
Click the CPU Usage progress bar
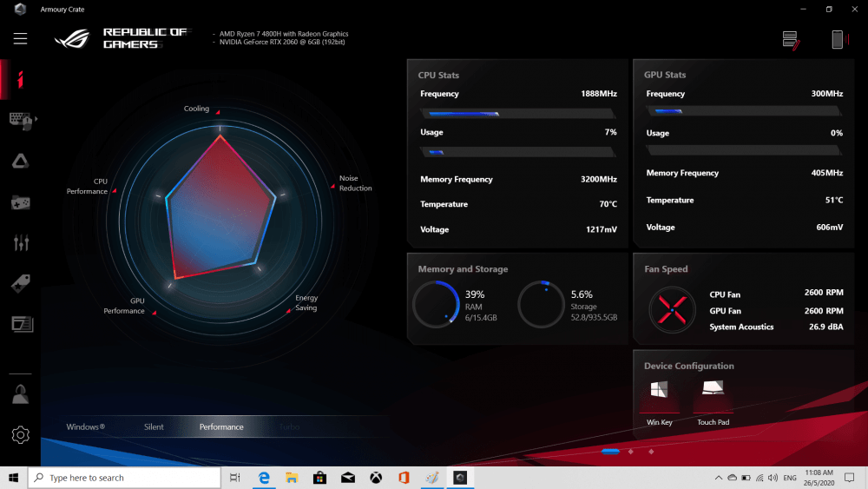pyautogui.click(x=518, y=152)
